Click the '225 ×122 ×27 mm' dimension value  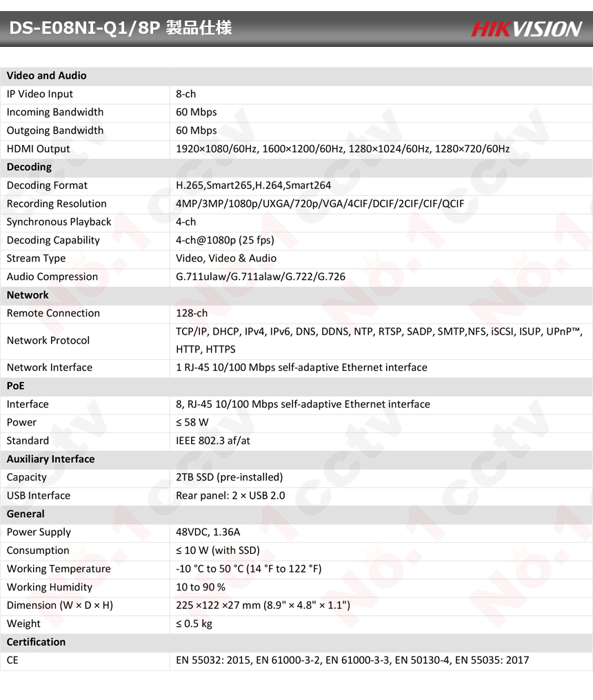click(x=263, y=606)
